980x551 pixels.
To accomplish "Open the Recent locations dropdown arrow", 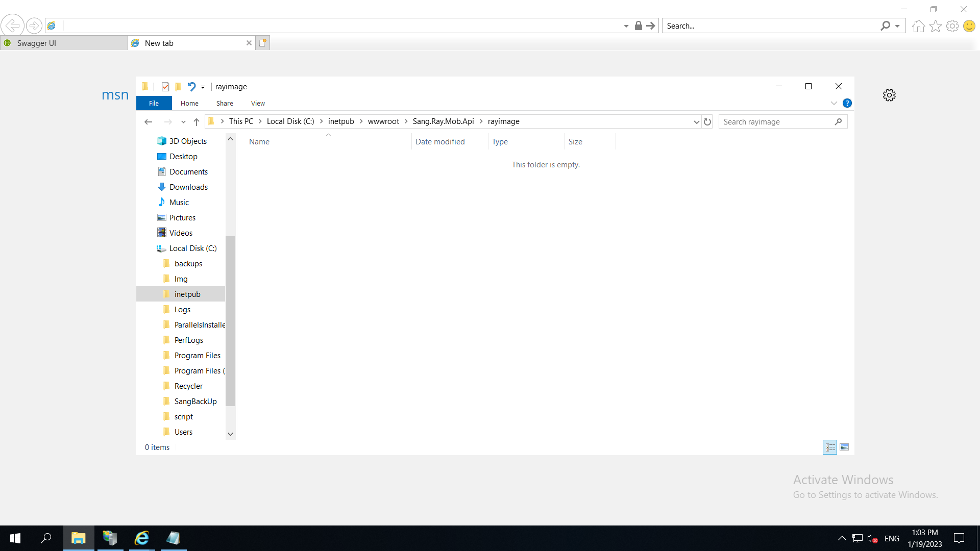I will point(183,122).
